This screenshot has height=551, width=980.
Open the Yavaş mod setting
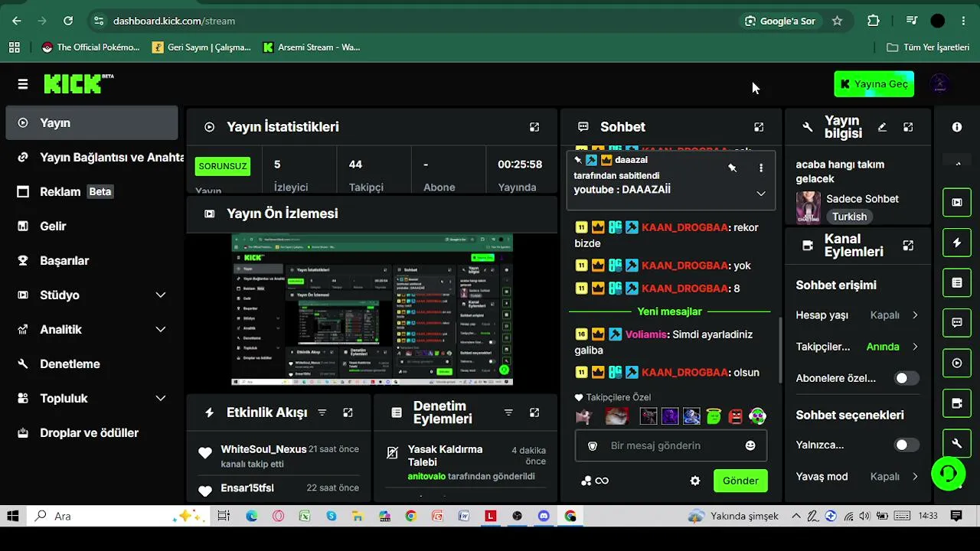857,477
